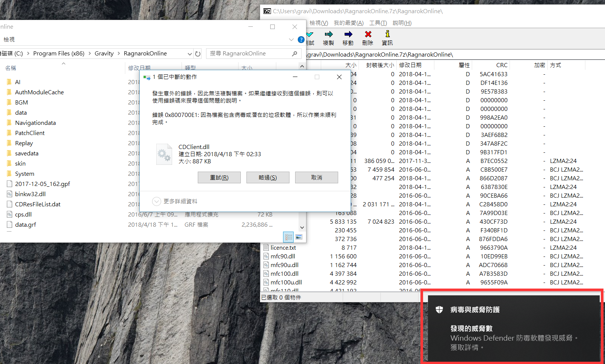
Task: Select the cps.dll file icon
Action: tap(9, 214)
